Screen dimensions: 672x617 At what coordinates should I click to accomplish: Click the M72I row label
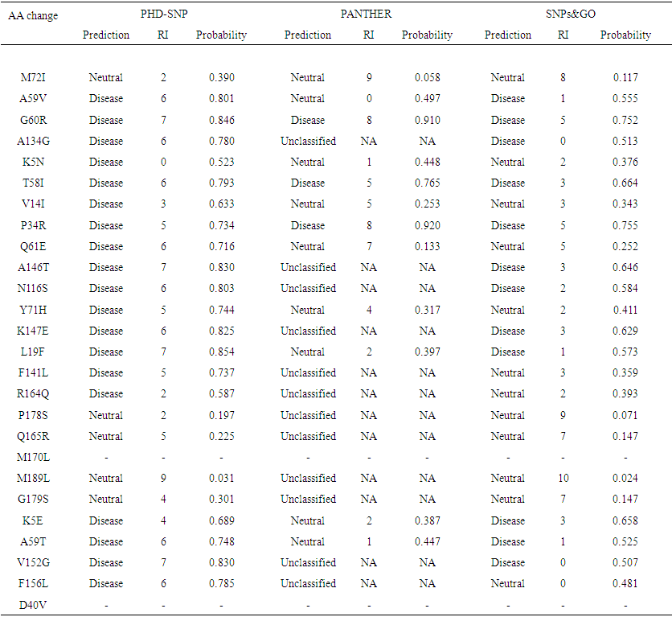tap(33, 78)
